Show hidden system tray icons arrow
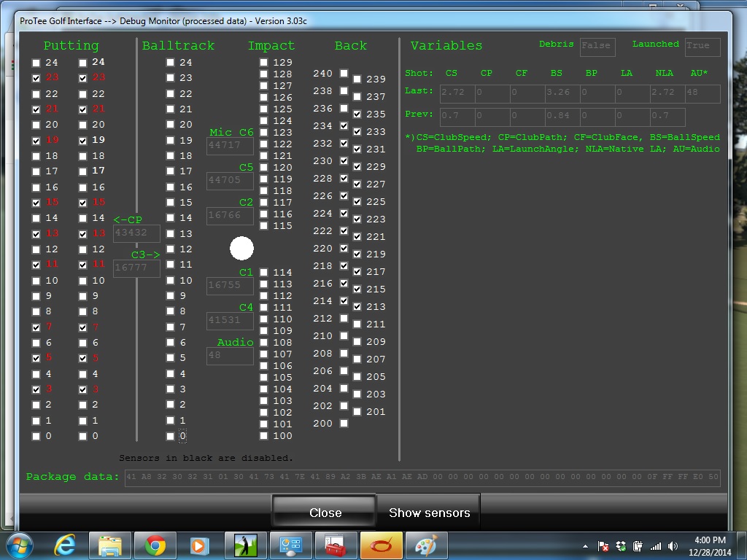Screen dimensions: 747x560 [586, 547]
